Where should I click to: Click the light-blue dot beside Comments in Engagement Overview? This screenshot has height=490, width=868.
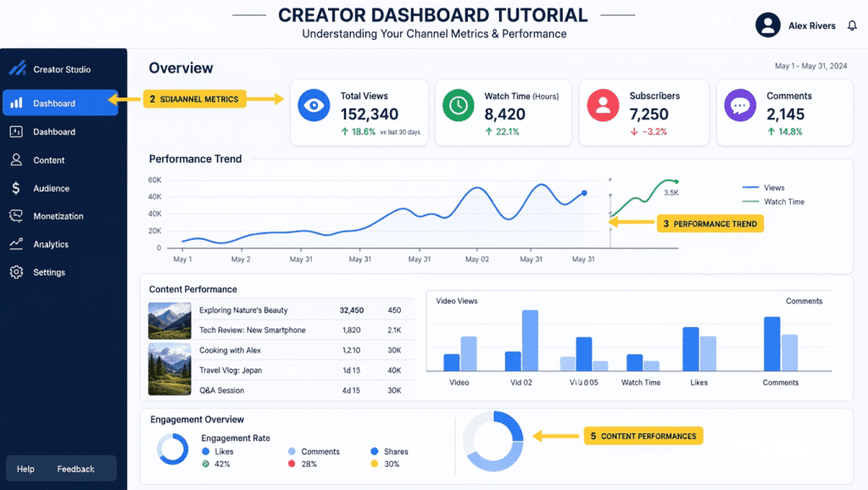coord(292,451)
